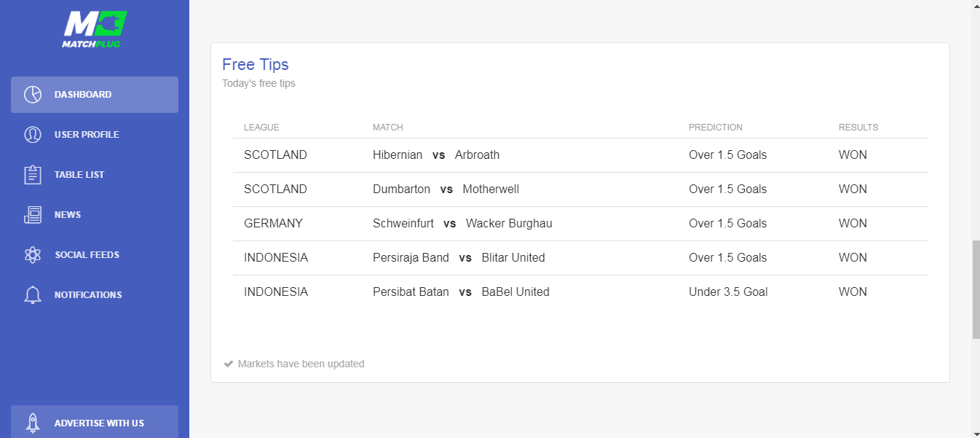Click the Advertise With Us rocket icon
The width and height of the screenshot is (980, 438).
point(32,423)
